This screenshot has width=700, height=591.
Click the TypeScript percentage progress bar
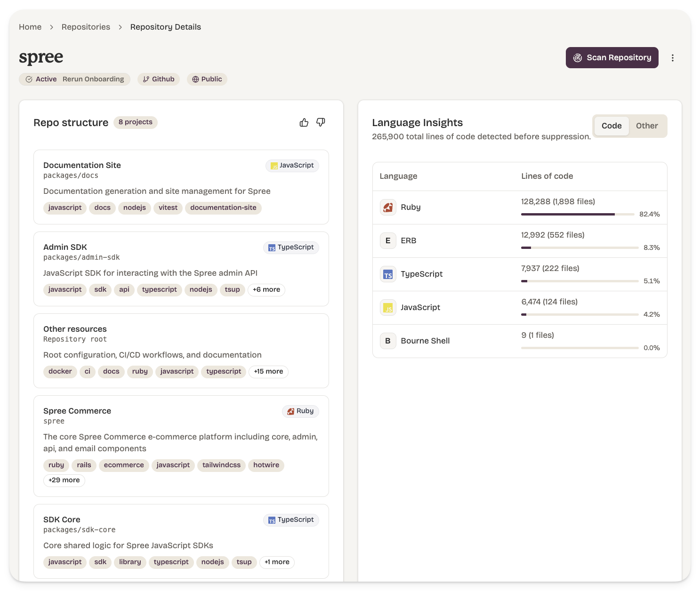coord(580,281)
